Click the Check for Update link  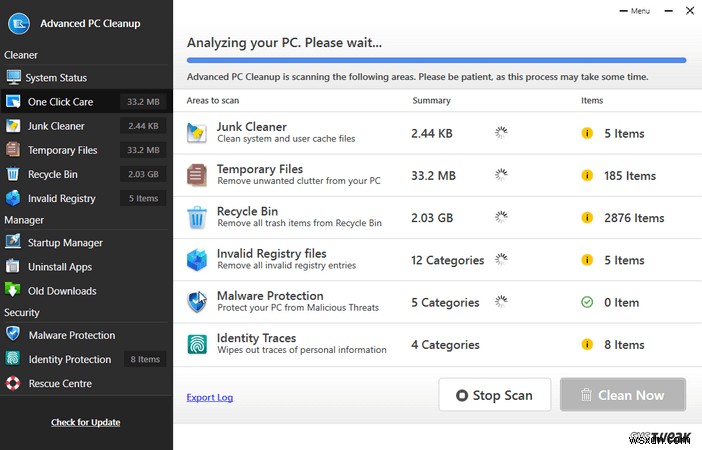coord(86,422)
